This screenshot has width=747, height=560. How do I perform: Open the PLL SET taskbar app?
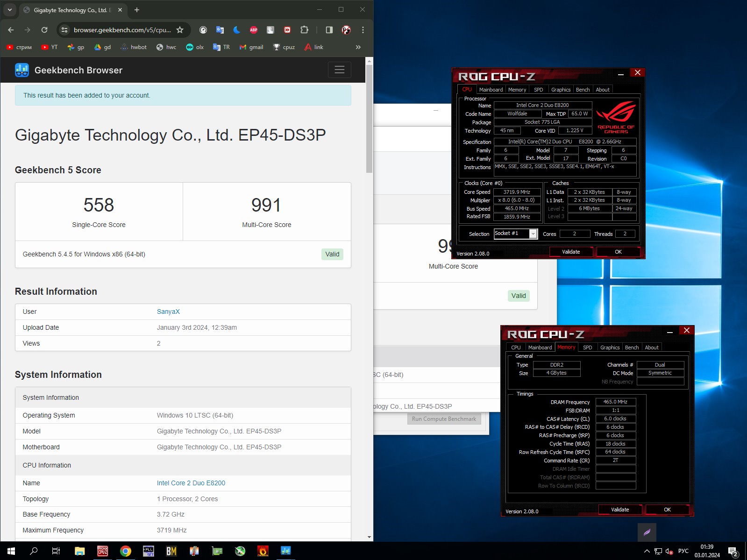coord(149,551)
